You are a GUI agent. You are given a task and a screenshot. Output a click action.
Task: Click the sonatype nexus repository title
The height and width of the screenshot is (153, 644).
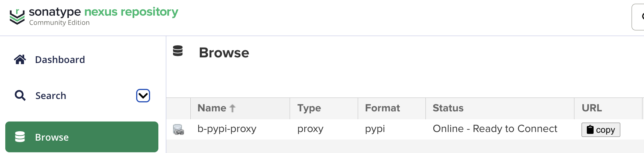pos(103,12)
